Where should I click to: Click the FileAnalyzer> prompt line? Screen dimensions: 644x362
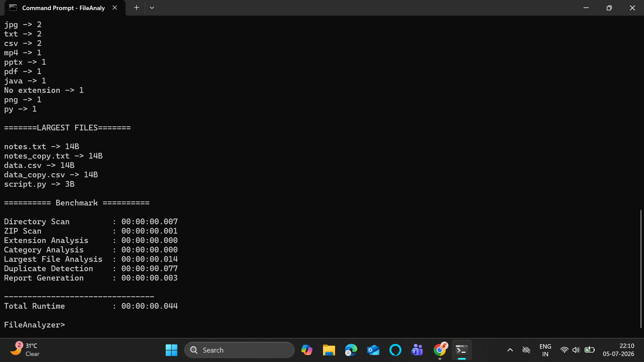tap(35, 325)
